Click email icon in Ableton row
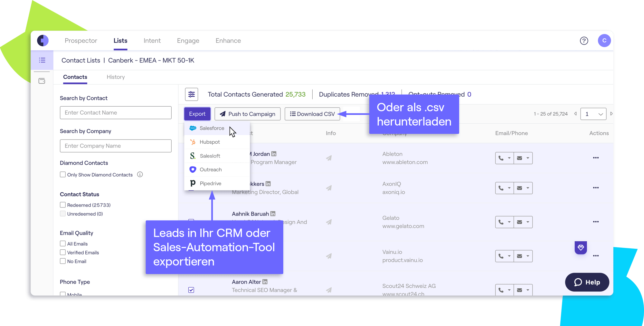This screenshot has width=644, height=326. (x=519, y=158)
